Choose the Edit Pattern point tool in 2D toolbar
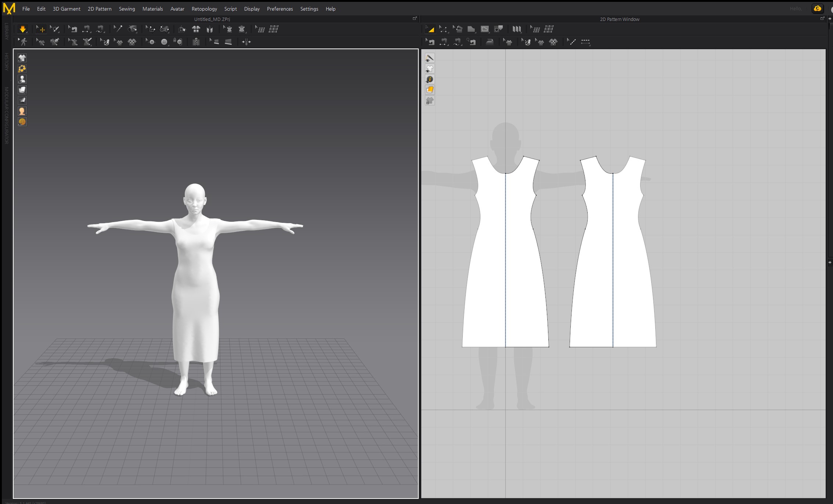The width and height of the screenshot is (833, 504). point(443,29)
